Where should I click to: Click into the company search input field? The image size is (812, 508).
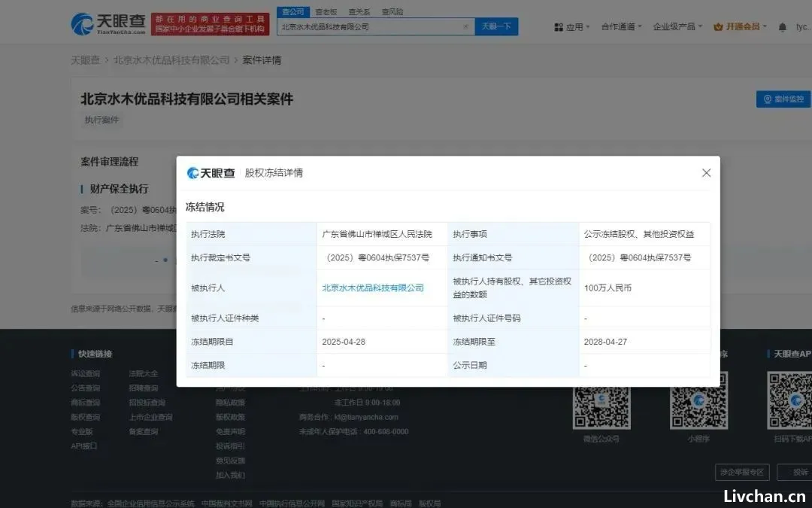[368, 27]
